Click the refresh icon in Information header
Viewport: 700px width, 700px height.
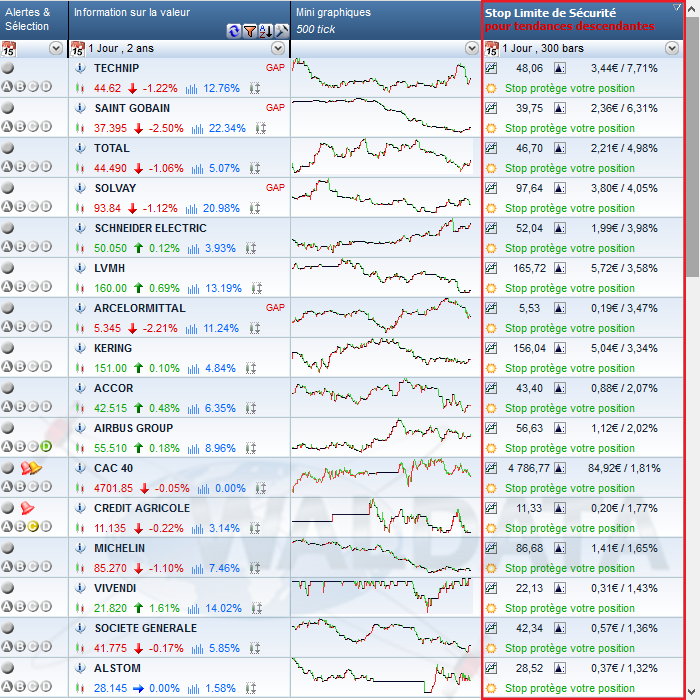coord(233,31)
